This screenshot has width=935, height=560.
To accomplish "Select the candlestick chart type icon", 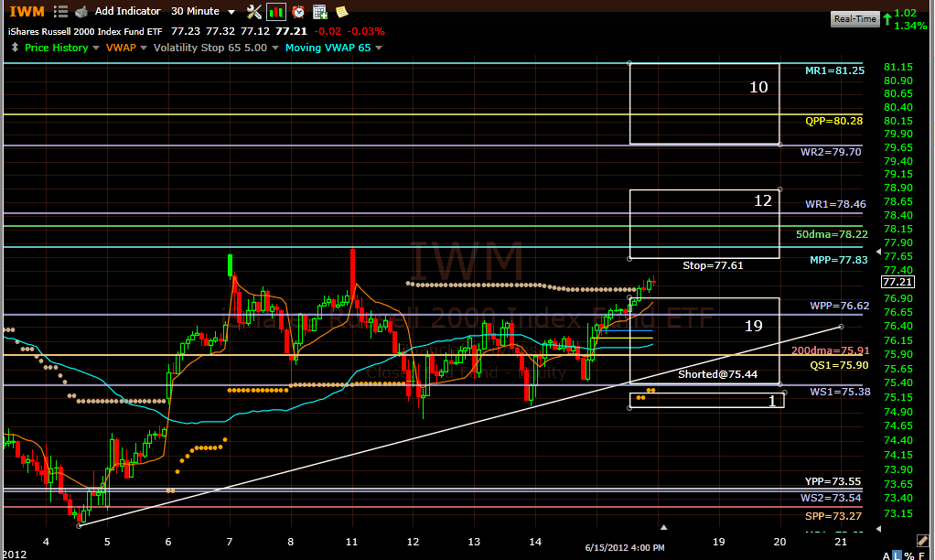I will pyautogui.click(x=276, y=11).
